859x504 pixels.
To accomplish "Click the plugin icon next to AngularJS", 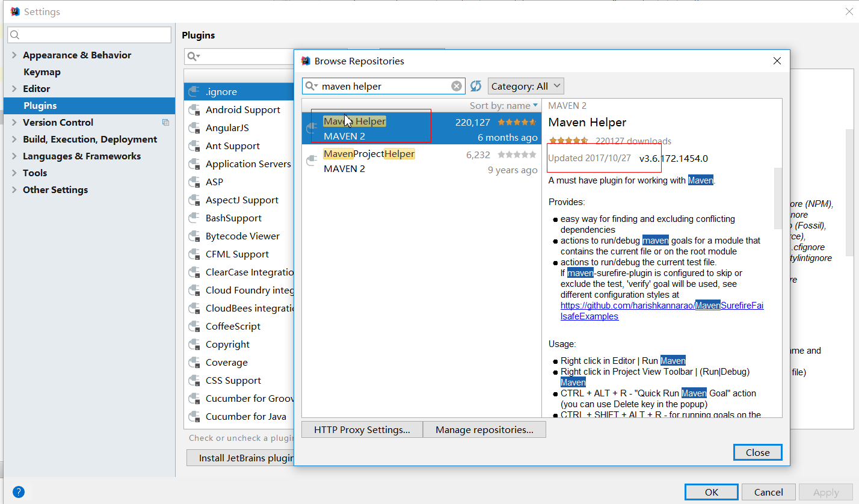I will tap(194, 128).
